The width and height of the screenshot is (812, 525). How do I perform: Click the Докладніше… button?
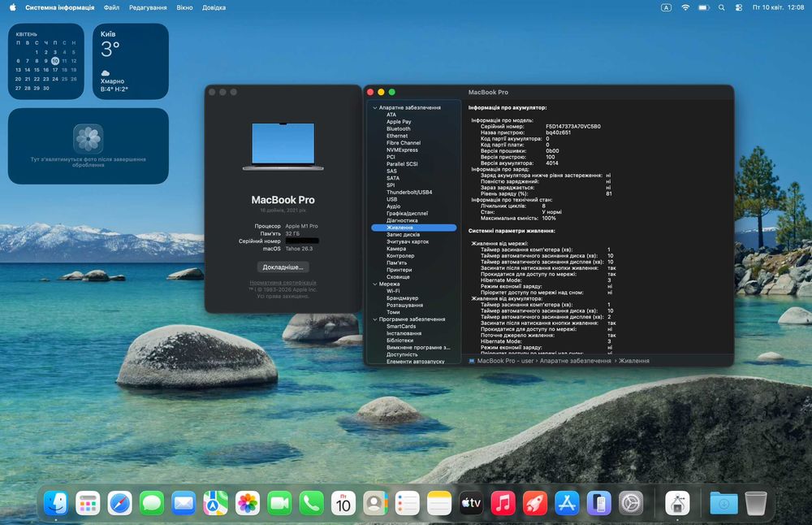283,267
